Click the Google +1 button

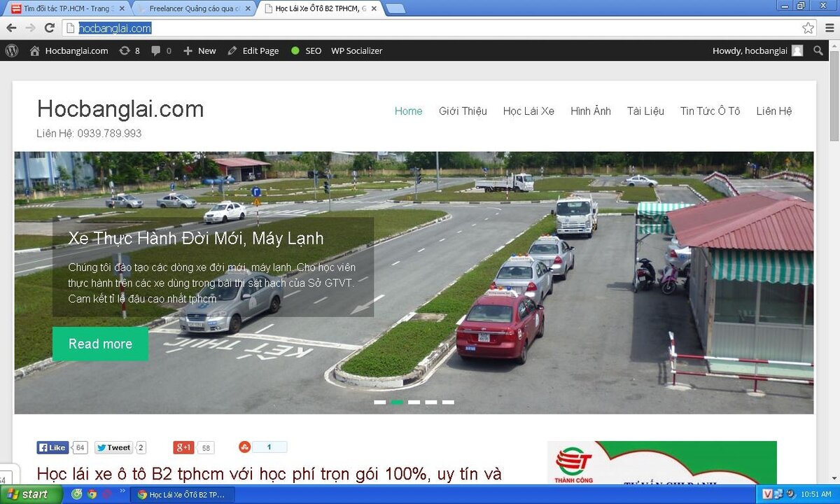(x=183, y=448)
